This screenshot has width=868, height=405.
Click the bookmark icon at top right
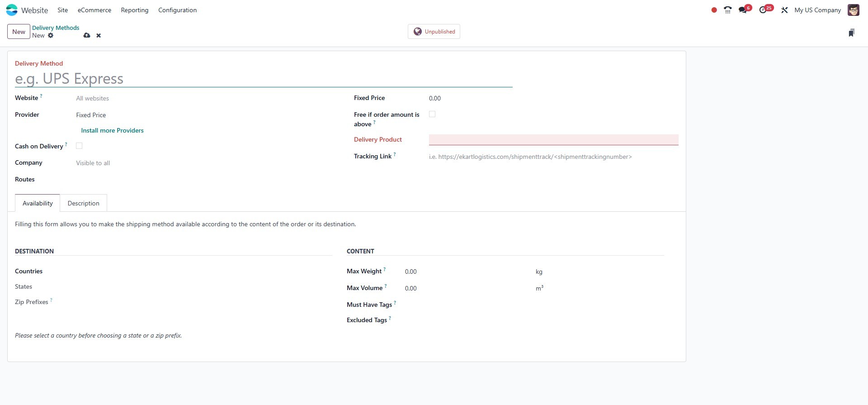[851, 33]
